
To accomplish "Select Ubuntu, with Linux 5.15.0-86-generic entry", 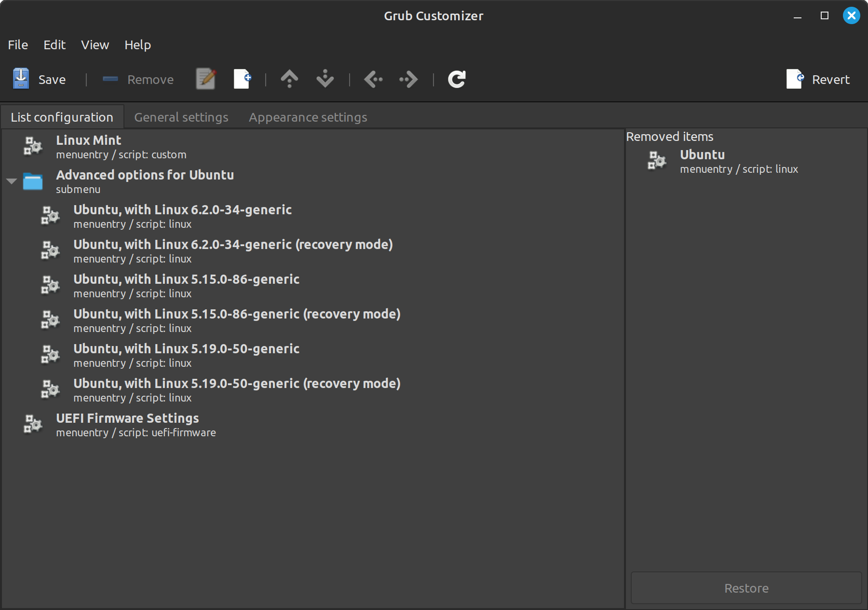I will click(312, 286).
